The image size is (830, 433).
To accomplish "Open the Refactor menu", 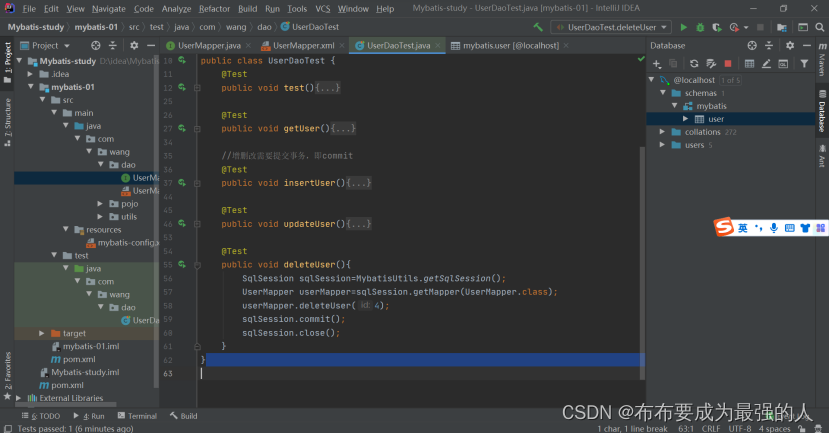I will click(214, 8).
